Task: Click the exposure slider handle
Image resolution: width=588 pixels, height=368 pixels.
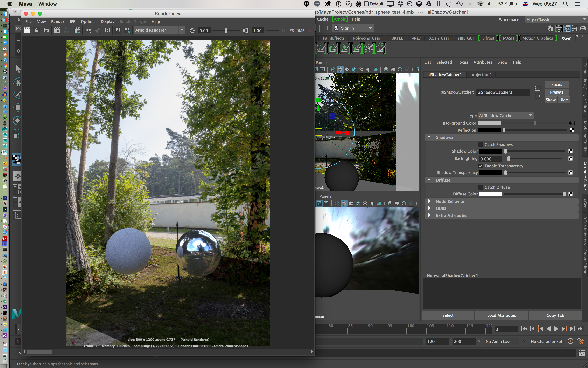Action: point(226,30)
